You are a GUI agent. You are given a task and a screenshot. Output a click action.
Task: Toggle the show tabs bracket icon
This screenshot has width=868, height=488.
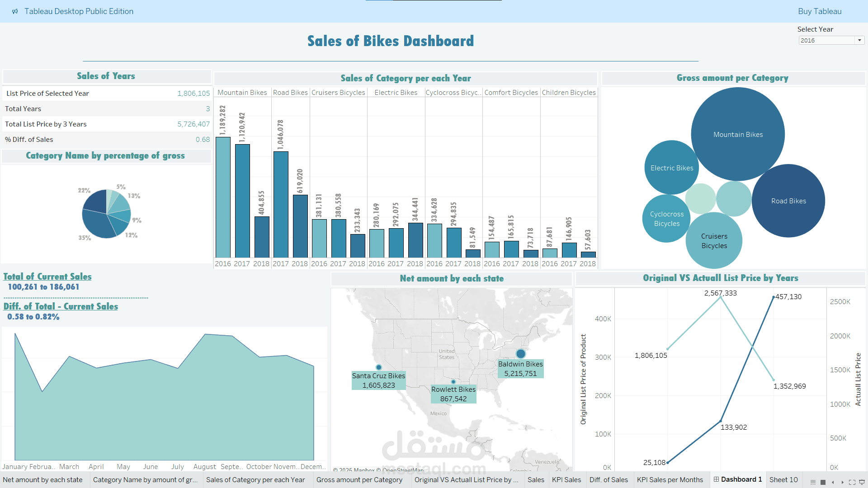pos(853,482)
